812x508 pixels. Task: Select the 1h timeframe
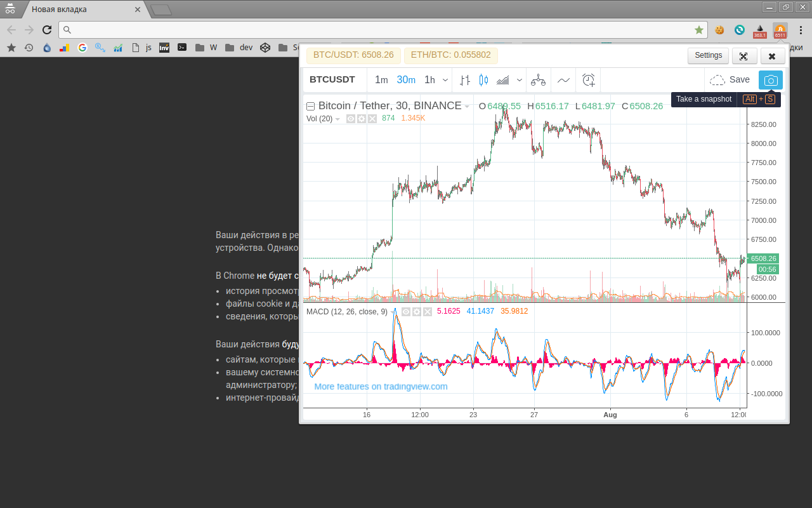(429, 80)
